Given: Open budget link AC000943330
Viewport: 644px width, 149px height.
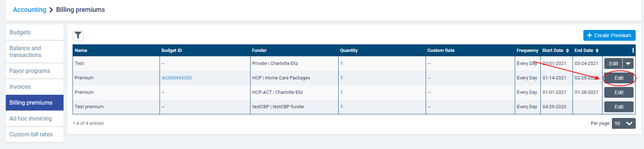Looking at the screenshot, I should click(x=177, y=78).
